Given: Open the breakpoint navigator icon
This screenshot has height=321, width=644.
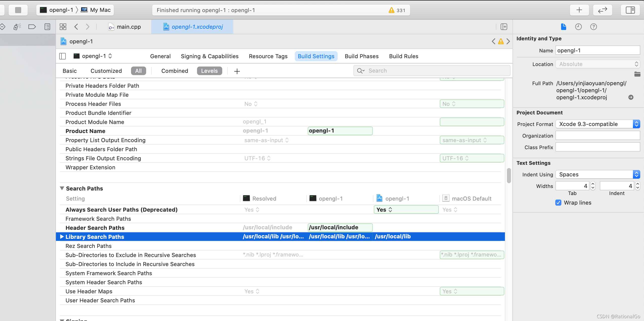Looking at the screenshot, I should pos(32,27).
